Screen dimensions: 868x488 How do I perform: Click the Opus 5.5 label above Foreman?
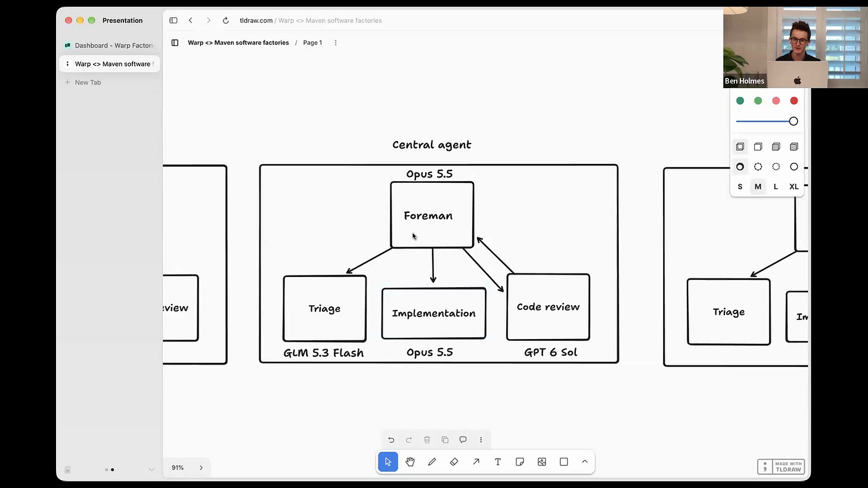(429, 174)
